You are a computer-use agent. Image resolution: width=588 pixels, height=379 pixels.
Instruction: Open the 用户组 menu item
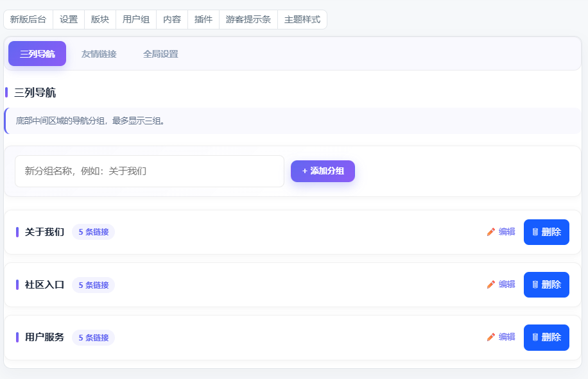pos(136,19)
